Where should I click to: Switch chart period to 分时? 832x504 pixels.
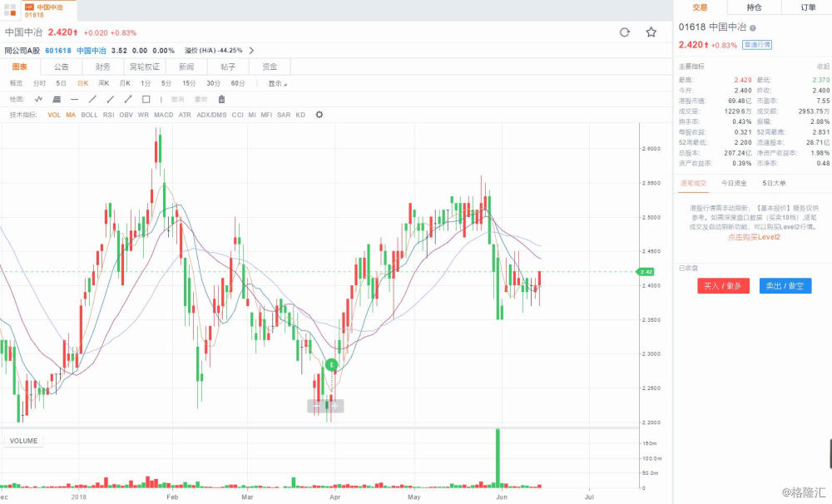click(x=39, y=83)
